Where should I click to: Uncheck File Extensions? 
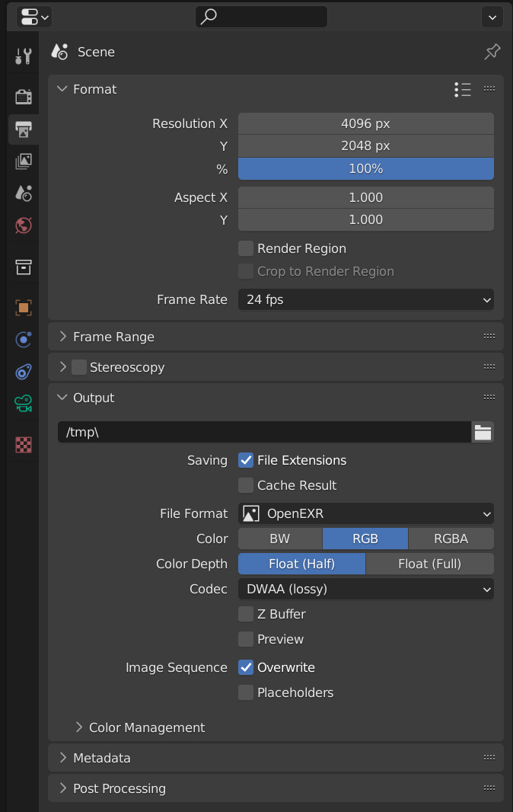pyautogui.click(x=246, y=460)
